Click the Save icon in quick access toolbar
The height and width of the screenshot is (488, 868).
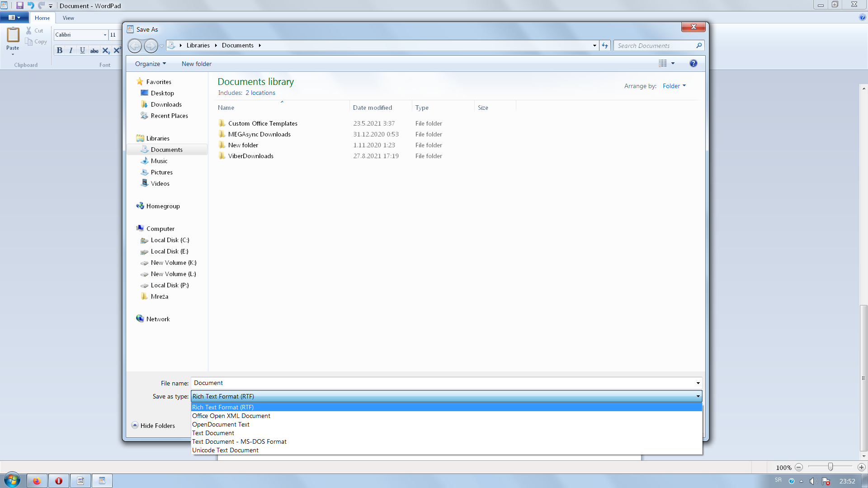point(19,5)
